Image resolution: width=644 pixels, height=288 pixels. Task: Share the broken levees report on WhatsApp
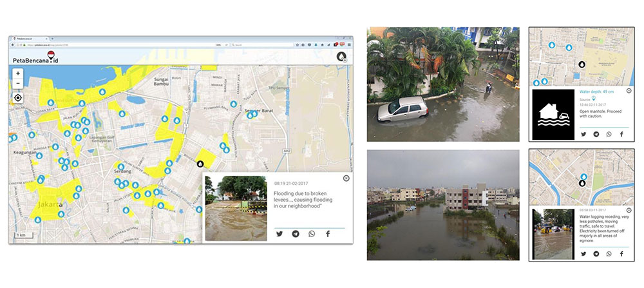pyautogui.click(x=312, y=234)
